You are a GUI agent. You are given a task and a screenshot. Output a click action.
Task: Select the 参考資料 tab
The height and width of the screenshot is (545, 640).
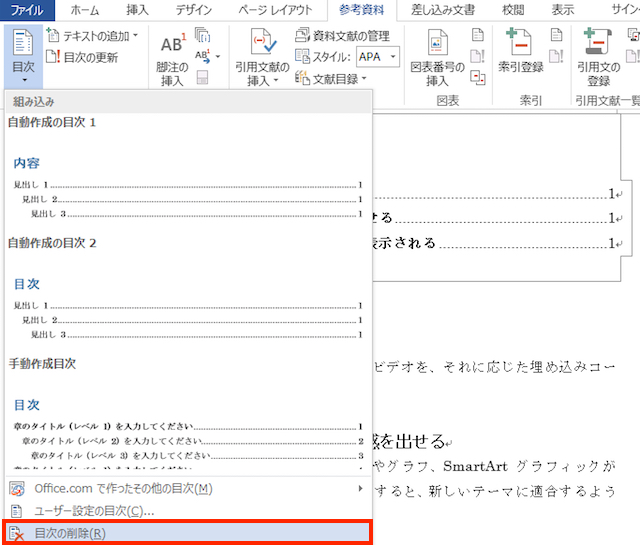(362, 10)
